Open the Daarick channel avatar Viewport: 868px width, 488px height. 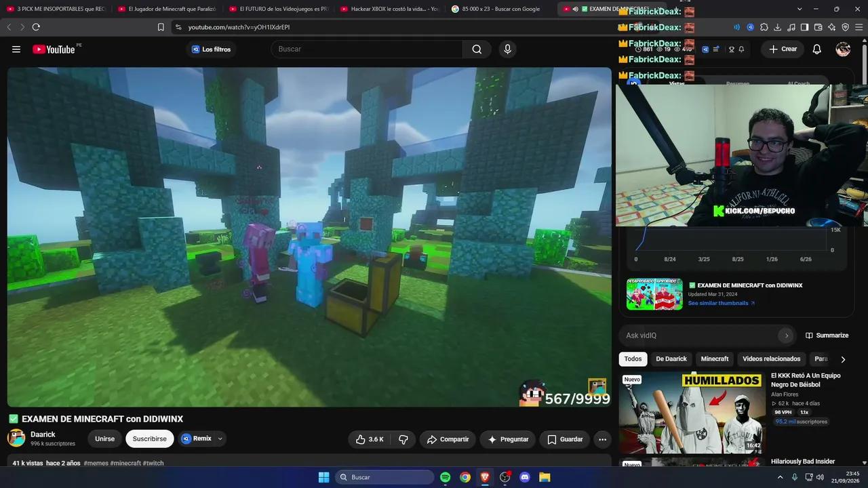(x=16, y=438)
